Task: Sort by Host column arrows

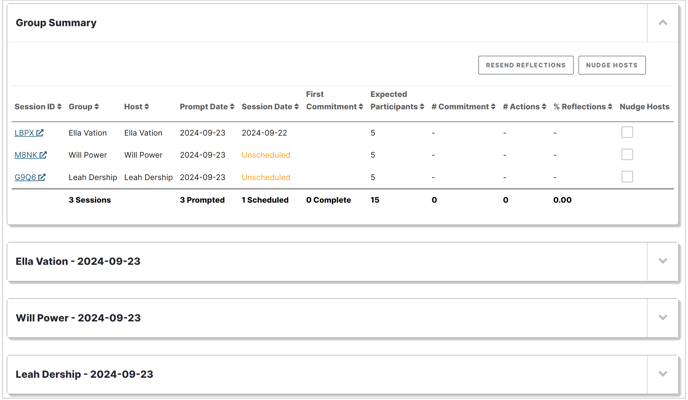Action: click(147, 107)
